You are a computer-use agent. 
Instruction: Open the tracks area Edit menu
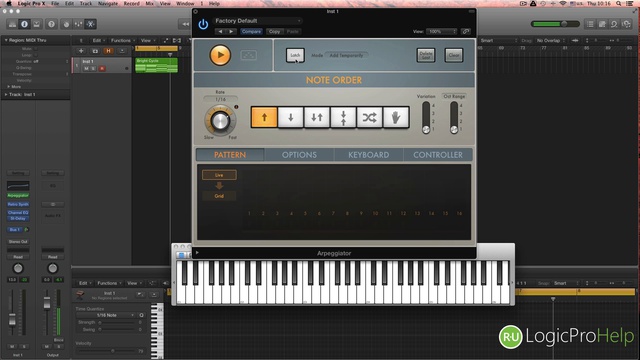coord(98,40)
